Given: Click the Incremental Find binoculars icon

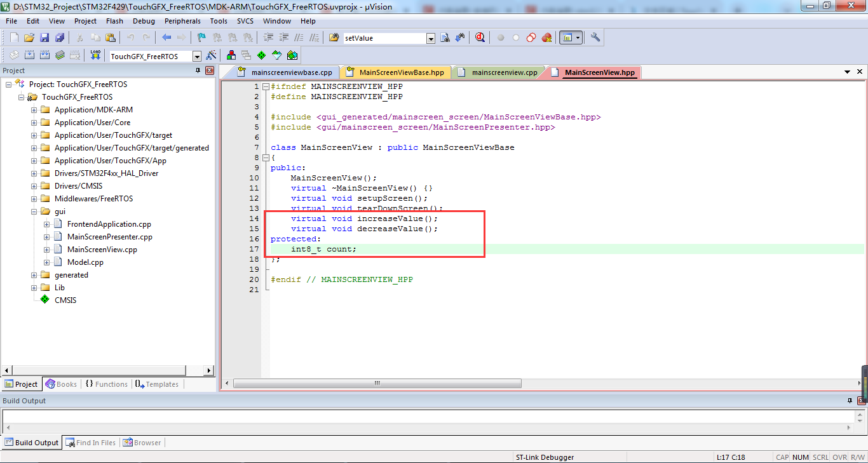Looking at the screenshot, I should coord(460,38).
